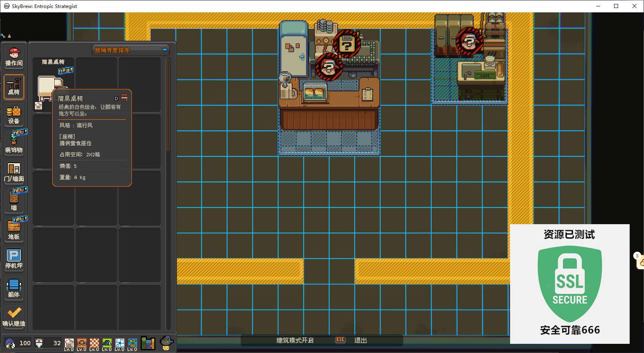This screenshot has width=644, height=353.
Task: Click the wizard hat hint icon
Action: coord(167,343)
